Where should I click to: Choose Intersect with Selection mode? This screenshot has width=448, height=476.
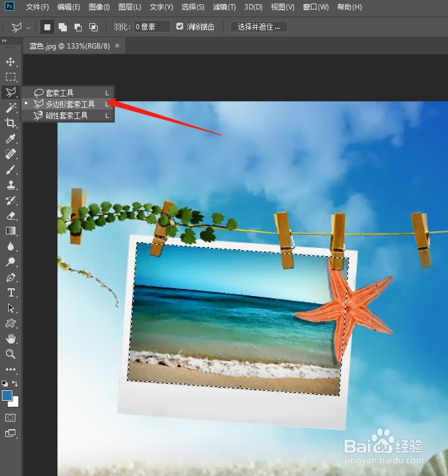(94, 27)
